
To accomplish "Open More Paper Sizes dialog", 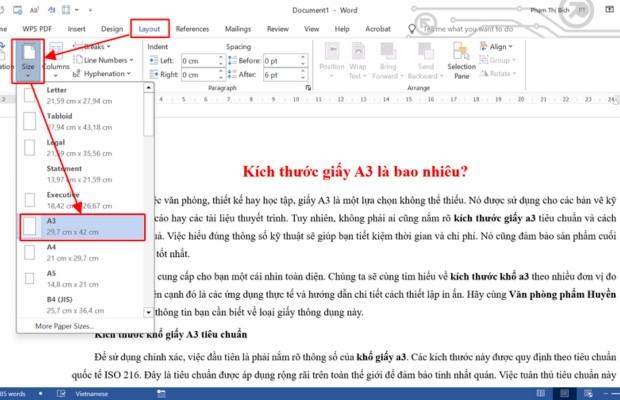I will [x=64, y=326].
